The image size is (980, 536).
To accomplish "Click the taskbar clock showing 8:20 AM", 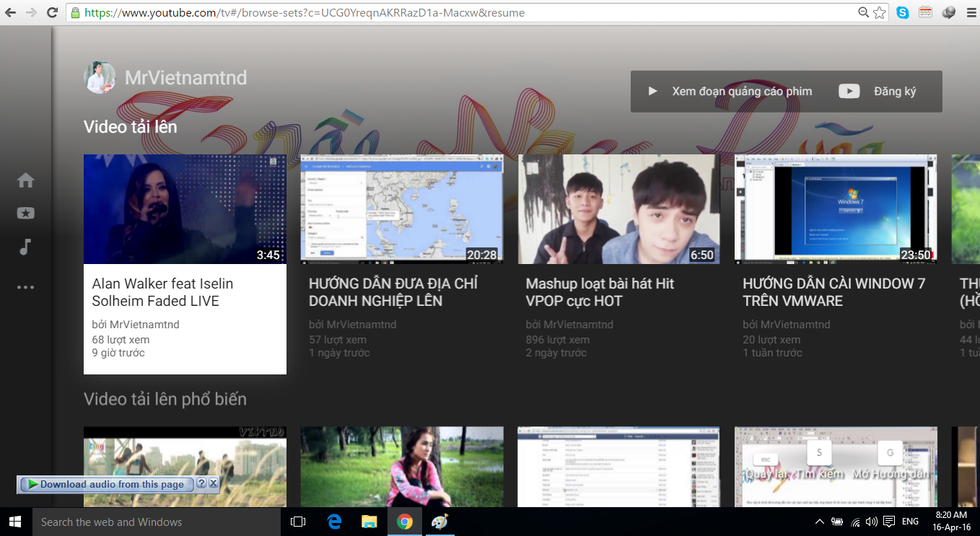I will click(950, 522).
